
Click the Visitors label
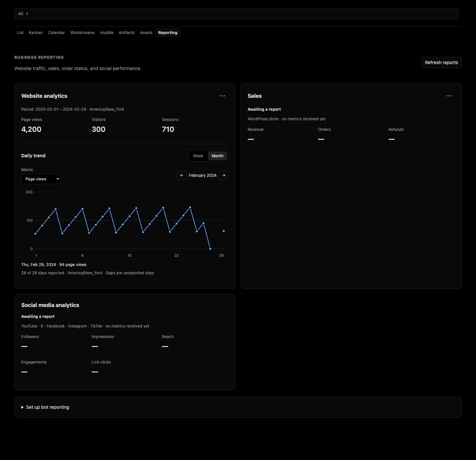click(x=99, y=120)
